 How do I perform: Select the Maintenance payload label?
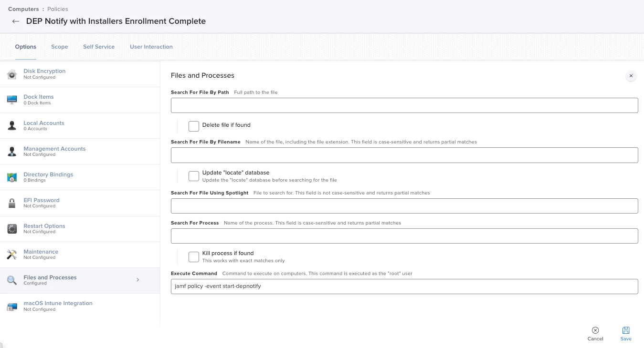tap(41, 252)
